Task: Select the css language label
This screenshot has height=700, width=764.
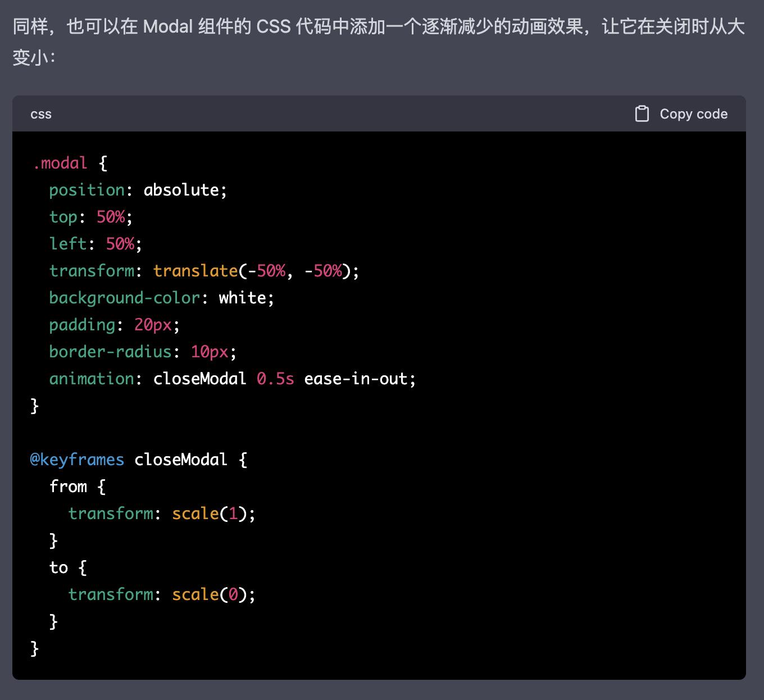Action: [40, 114]
